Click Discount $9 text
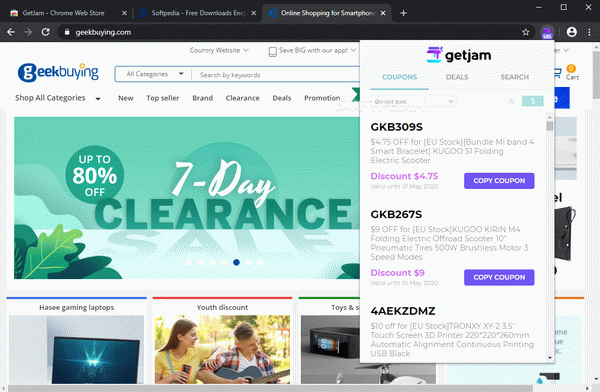Image resolution: width=600 pixels, height=392 pixels. [x=398, y=273]
